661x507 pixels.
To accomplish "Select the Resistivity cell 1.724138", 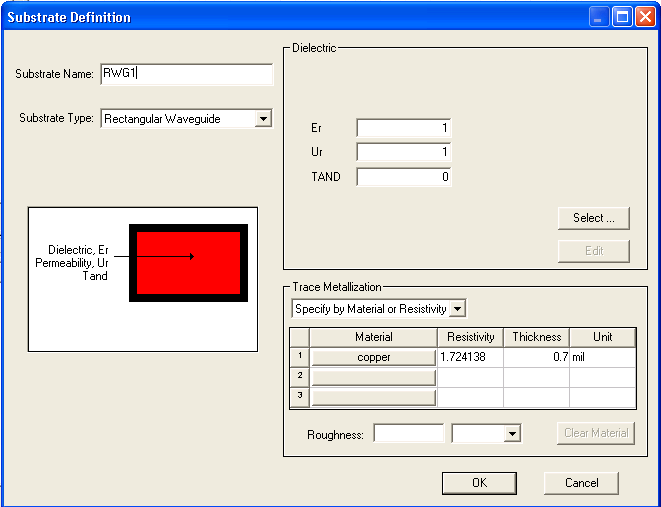I will click(x=470, y=357).
